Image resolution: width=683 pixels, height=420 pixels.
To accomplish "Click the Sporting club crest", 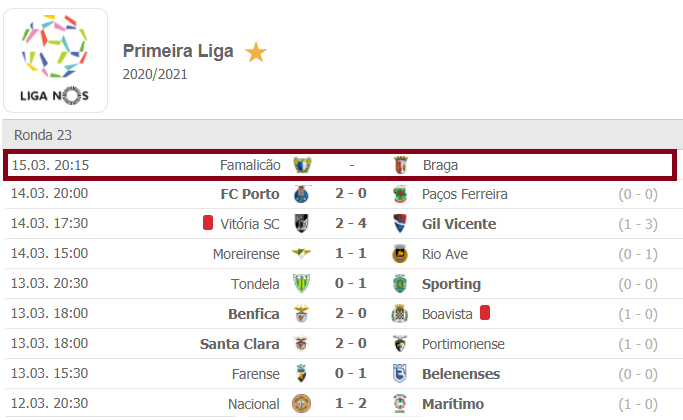I will pyautogui.click(x=402, y=284).
